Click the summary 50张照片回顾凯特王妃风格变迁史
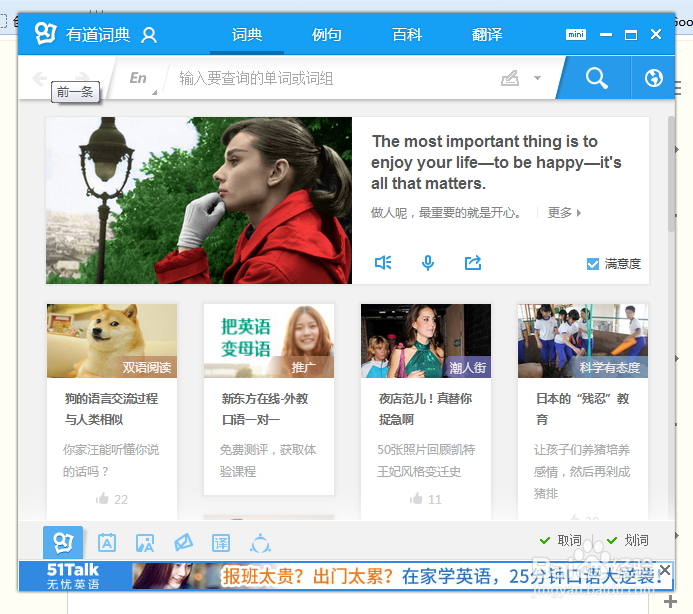The height and width of the screenshot is (614, 693). [x=426, y=460]
